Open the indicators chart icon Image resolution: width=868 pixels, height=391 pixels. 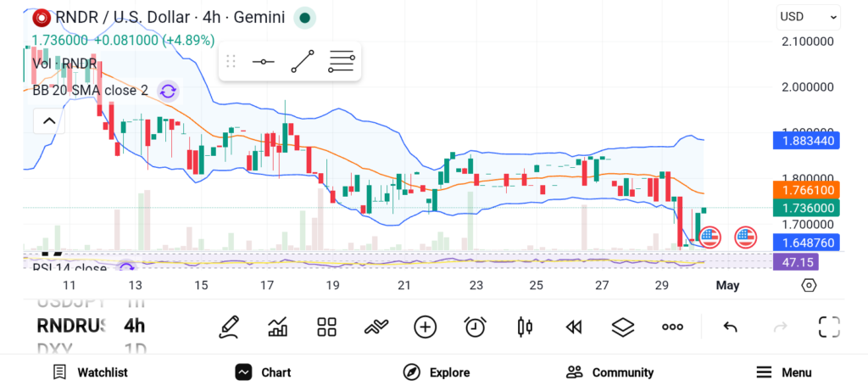click(277, 327)
